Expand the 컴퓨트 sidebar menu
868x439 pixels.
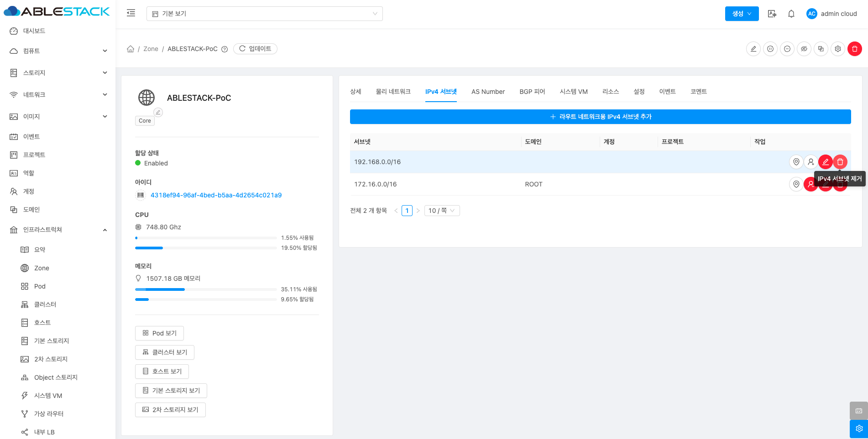coord(58,51)
